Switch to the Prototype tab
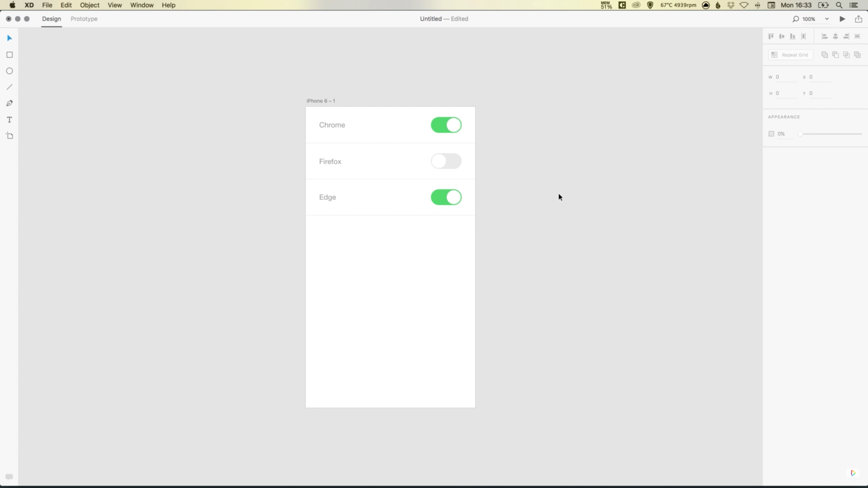The height and width of the screenshot is (488, 868). 83,19
